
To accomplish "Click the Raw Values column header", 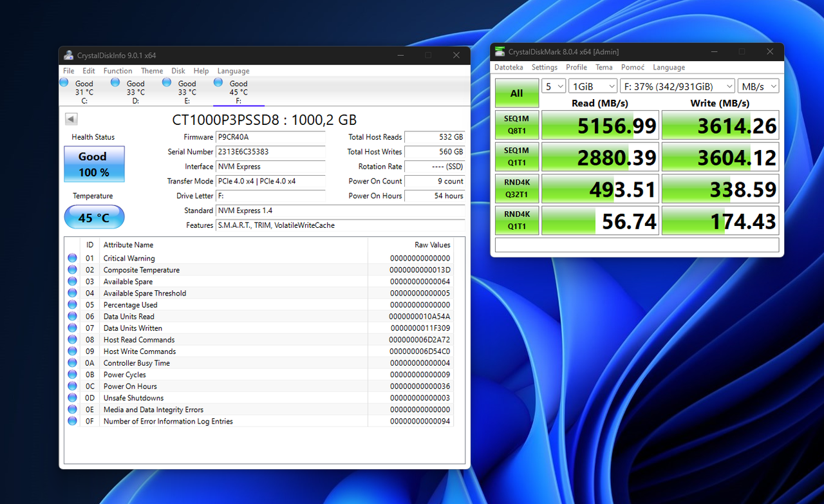I will coord(411,245).
